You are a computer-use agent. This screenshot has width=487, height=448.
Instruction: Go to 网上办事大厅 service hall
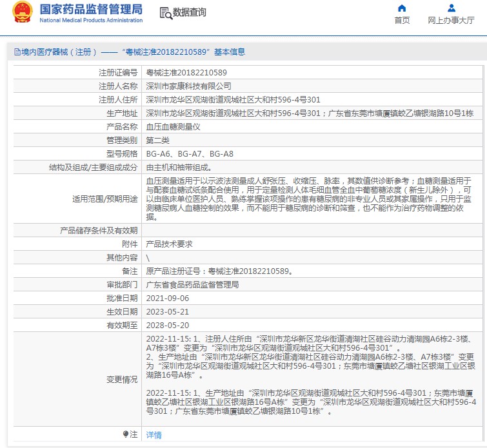[x=451, y=20]
